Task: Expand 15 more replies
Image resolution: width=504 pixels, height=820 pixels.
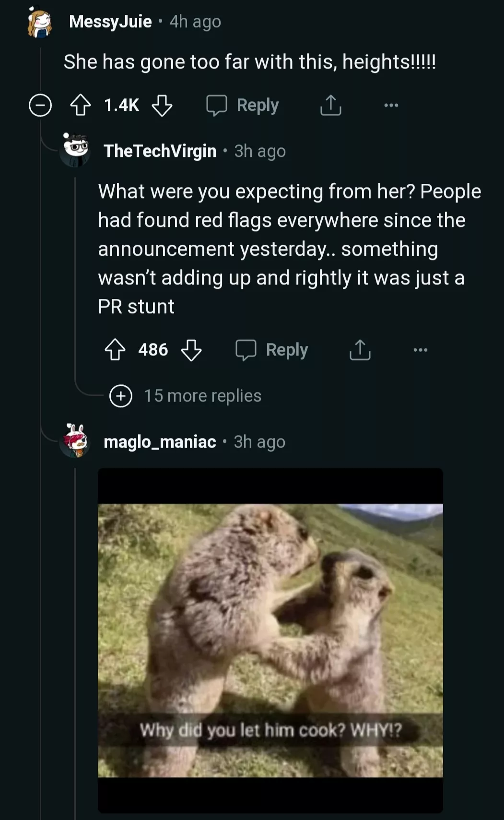Action: (121, 396)
